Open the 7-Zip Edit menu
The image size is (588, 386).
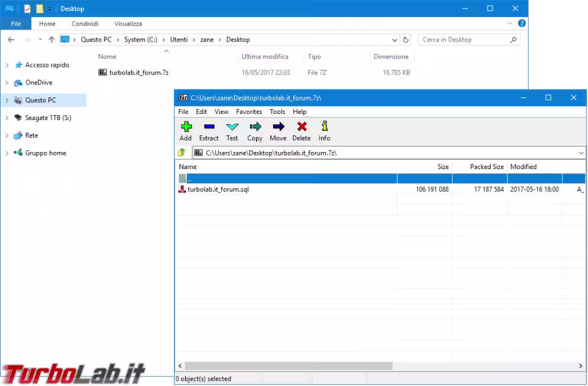202,112
